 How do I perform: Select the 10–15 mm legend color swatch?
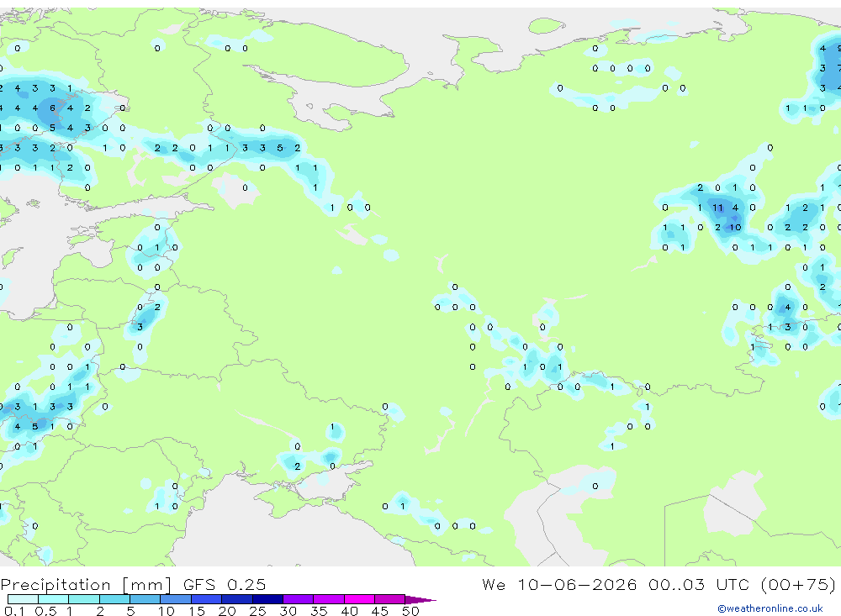[176, 599]
